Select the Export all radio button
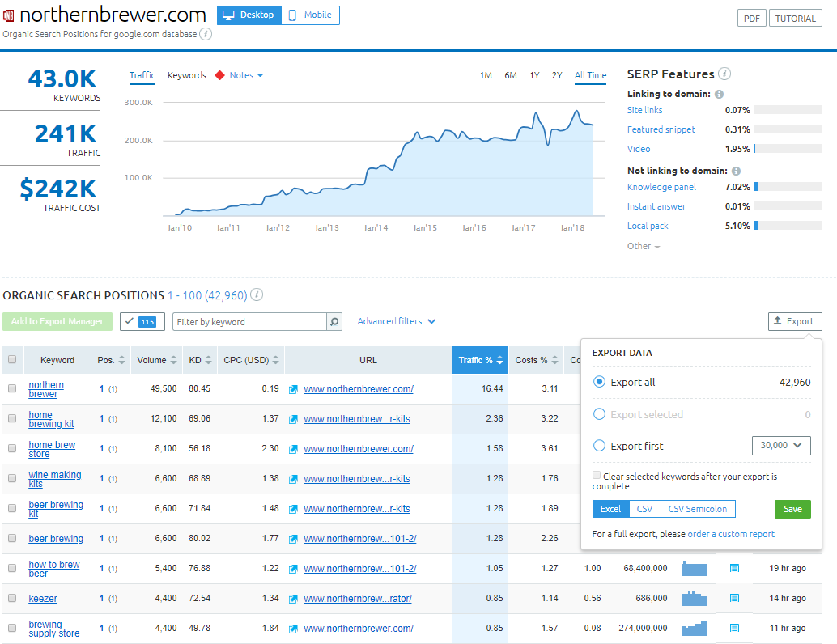The image size is (837, 644). coord(597,382)
